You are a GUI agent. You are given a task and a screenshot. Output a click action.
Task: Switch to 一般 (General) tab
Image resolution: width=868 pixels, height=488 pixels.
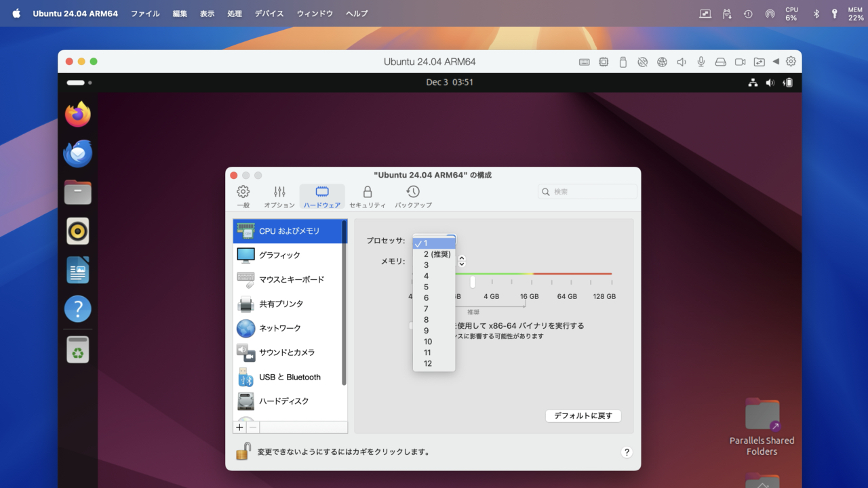243,197
